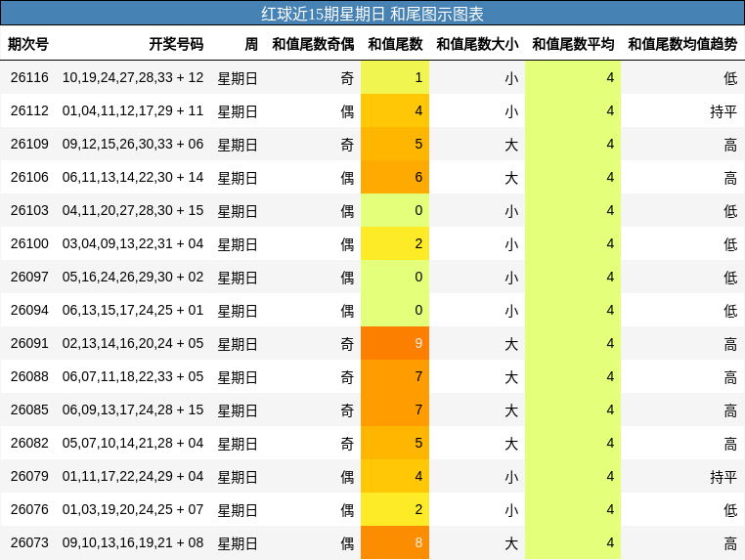Click numbers 09,12,15,26,30,33 + 06
The image size is (745, 560).
pyautogui.click(x=133, y=144)
